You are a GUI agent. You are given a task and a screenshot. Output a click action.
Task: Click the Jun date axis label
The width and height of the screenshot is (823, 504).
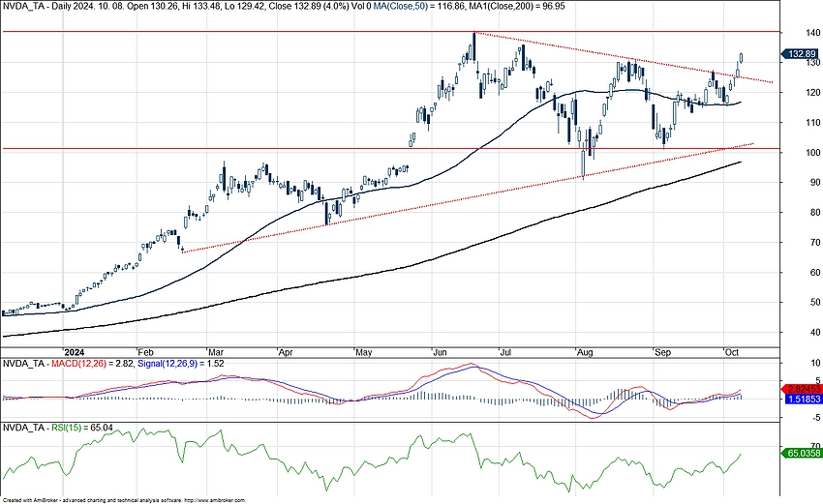click(x=440, y=352)
